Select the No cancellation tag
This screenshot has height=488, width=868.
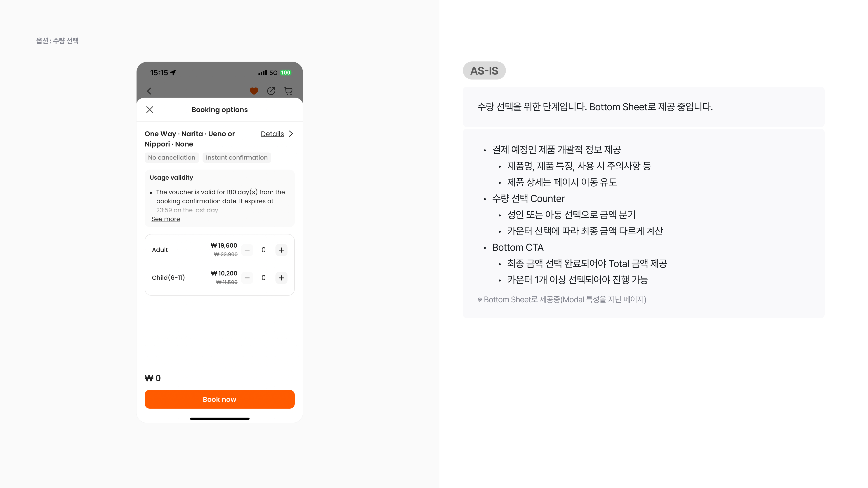pyautogui.click(x=172, y=158)
